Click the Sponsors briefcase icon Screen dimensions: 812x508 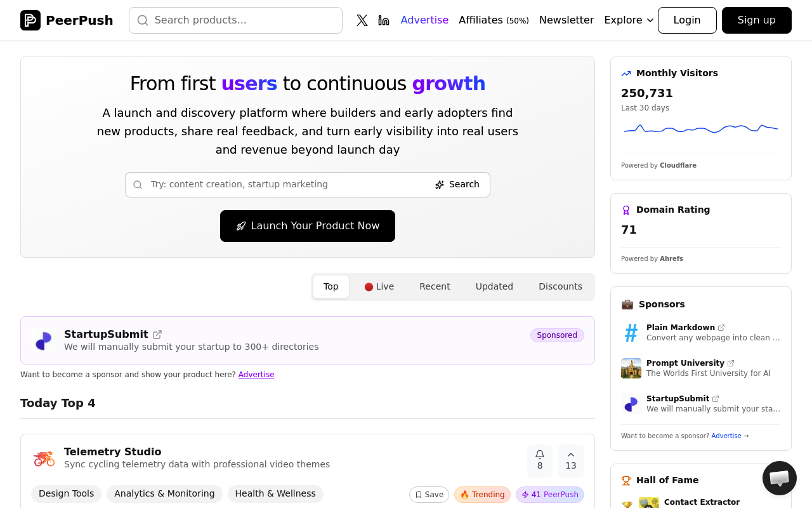pyautogui.click(x=627, y=304)
